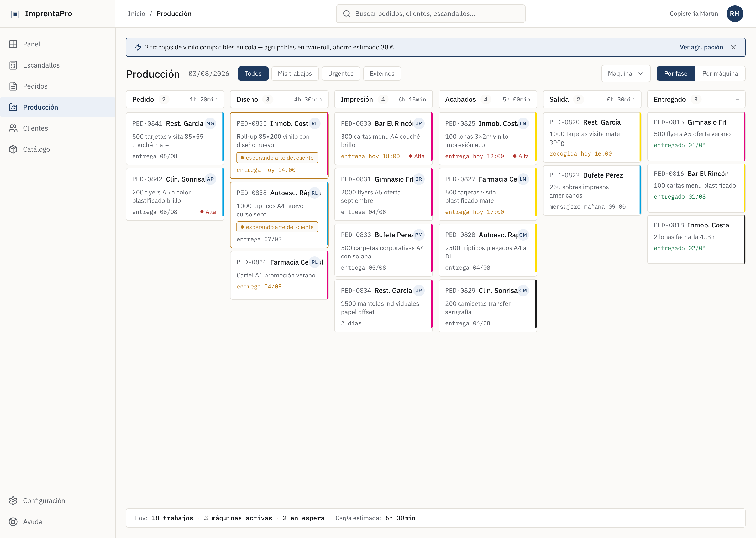Screen dimensions: 756x538
Task: Click RL avatar on PED-0835 card
Action: point(314,123)
